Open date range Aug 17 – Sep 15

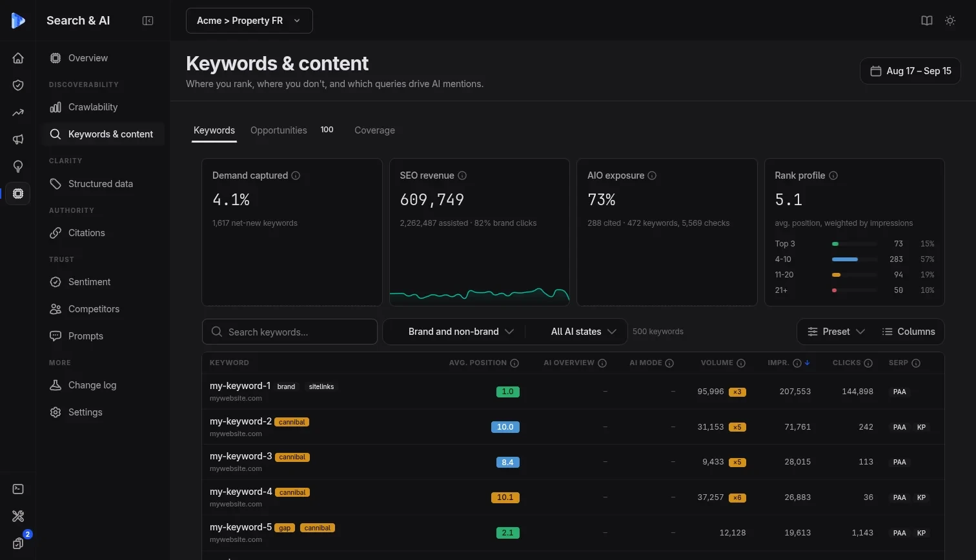point(910,71)
